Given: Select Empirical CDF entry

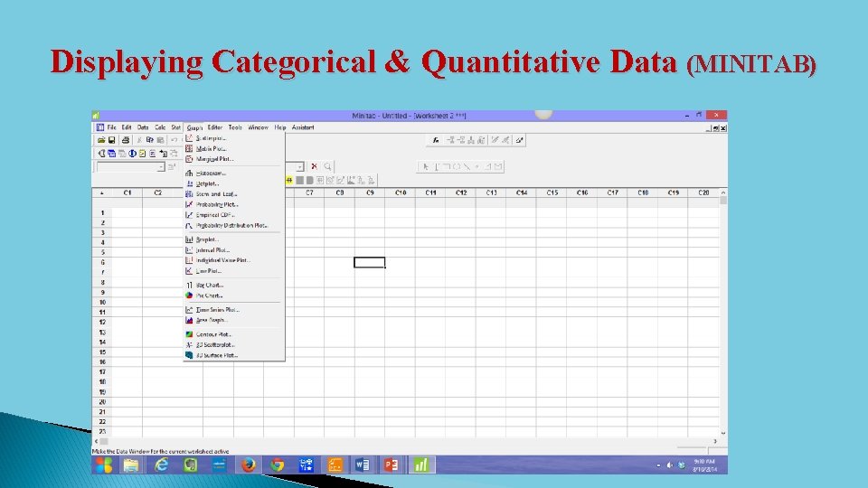Looking at the screenshot, I should [232, 215].
